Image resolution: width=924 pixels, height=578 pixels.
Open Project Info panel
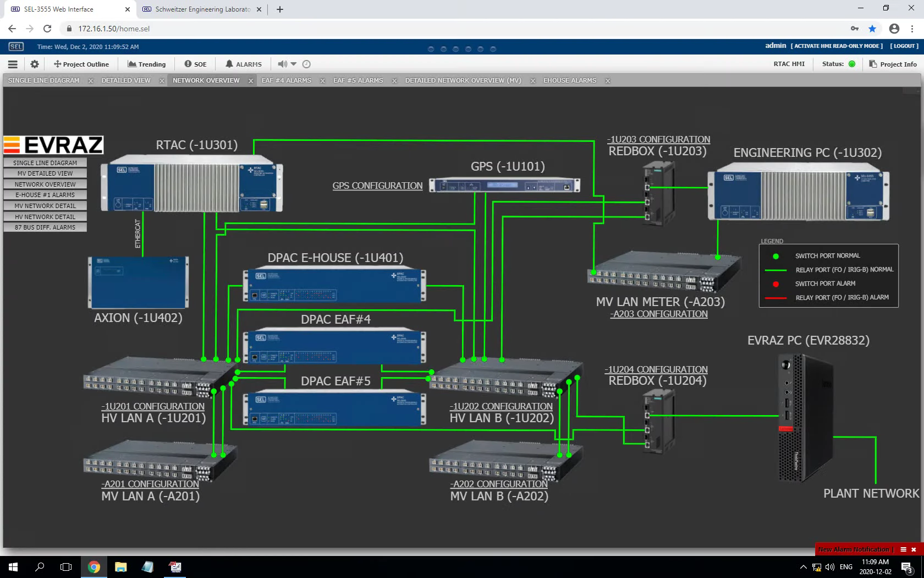893,64
